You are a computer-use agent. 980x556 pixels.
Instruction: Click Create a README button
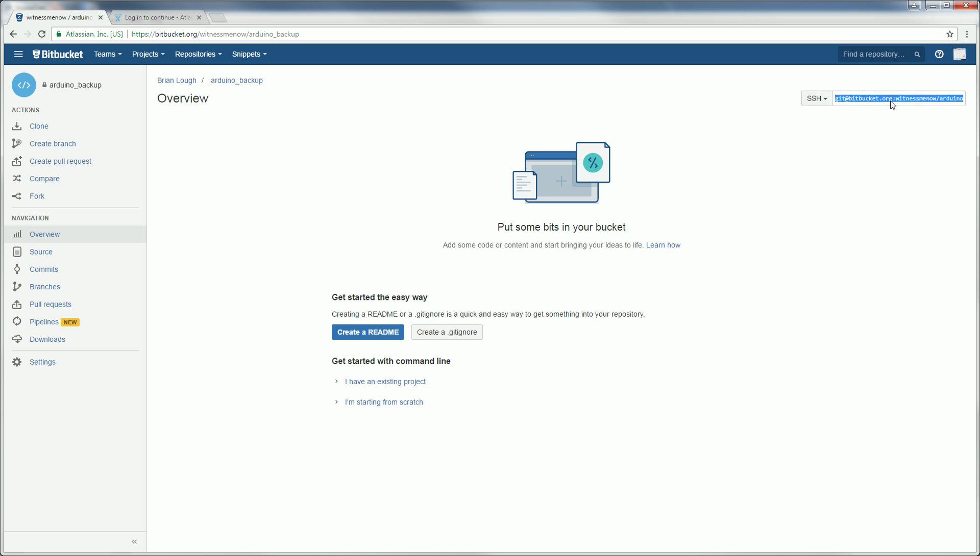(x=367, y=332)
